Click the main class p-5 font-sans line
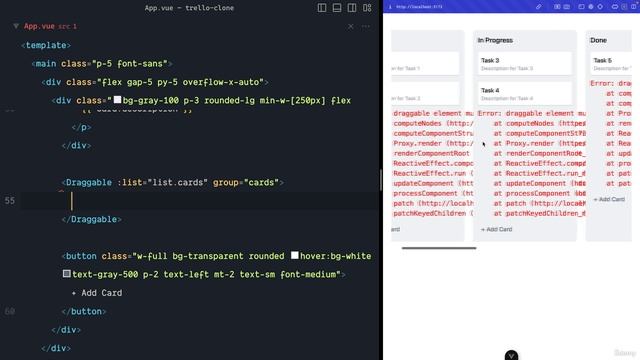640x360 pixels. (x=102, y=64)
